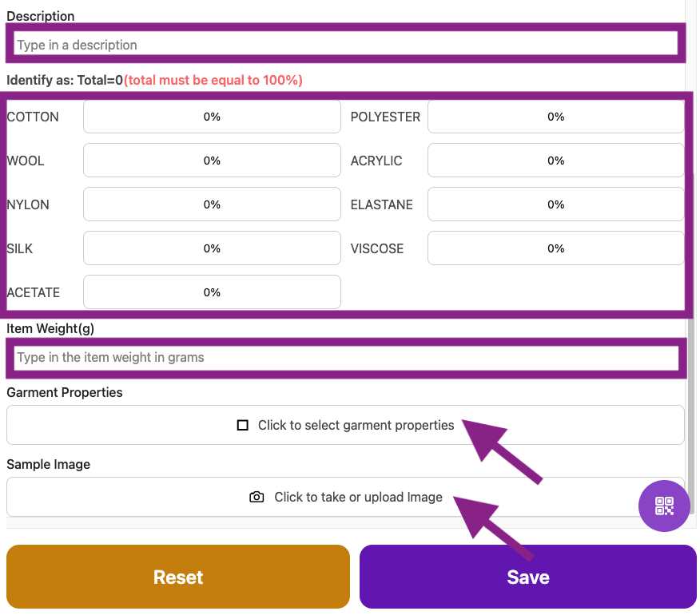
Task: Click the red total-must-equal-100% warning text
Action: [213, 80]
